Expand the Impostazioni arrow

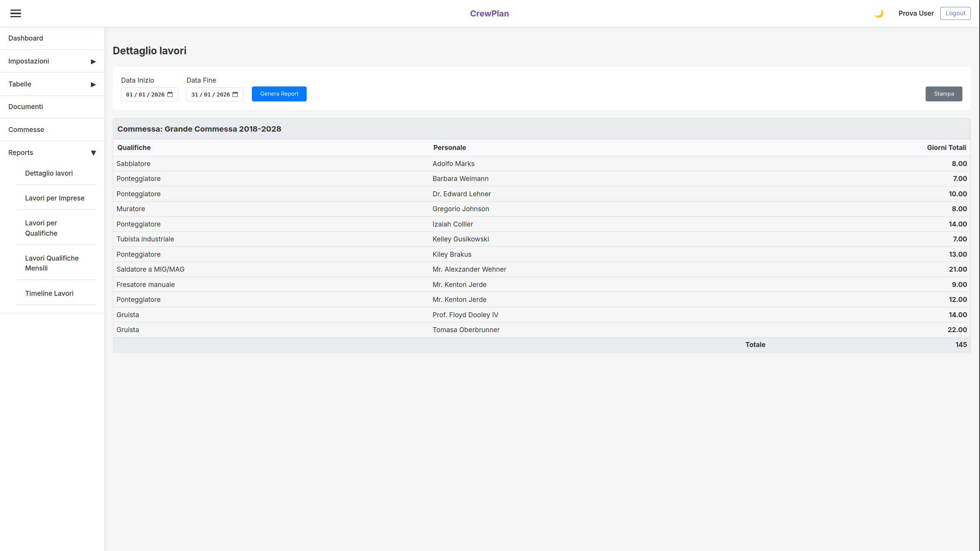[x=93, y=62]
